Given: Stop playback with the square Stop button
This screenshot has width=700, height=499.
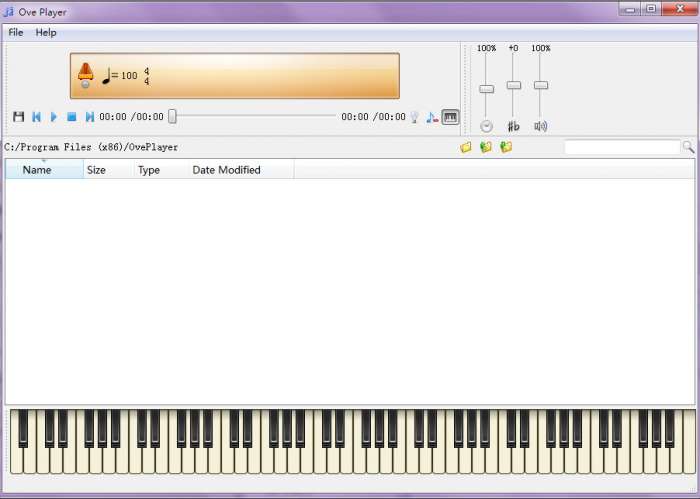Looking at the screenshot, I should coord(71,117).
